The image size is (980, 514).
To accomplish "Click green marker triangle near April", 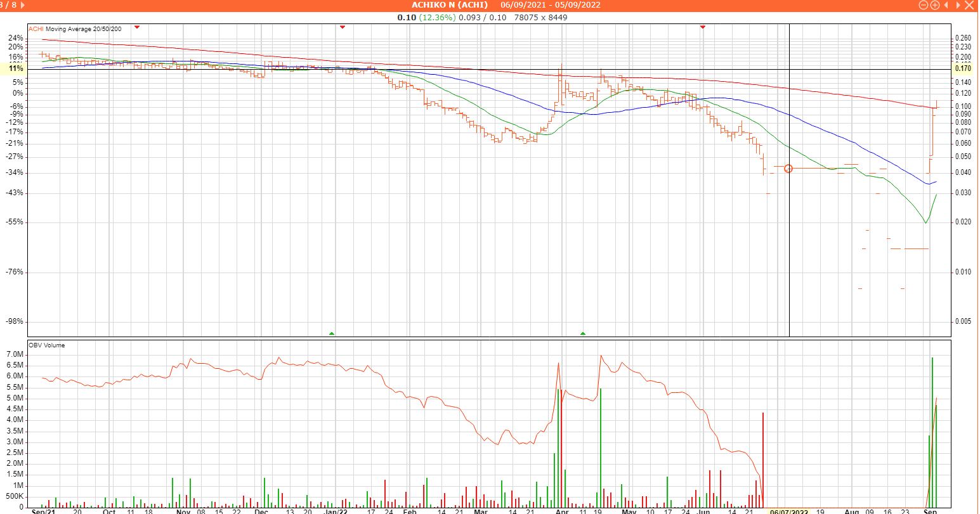I will click(583, 333).
